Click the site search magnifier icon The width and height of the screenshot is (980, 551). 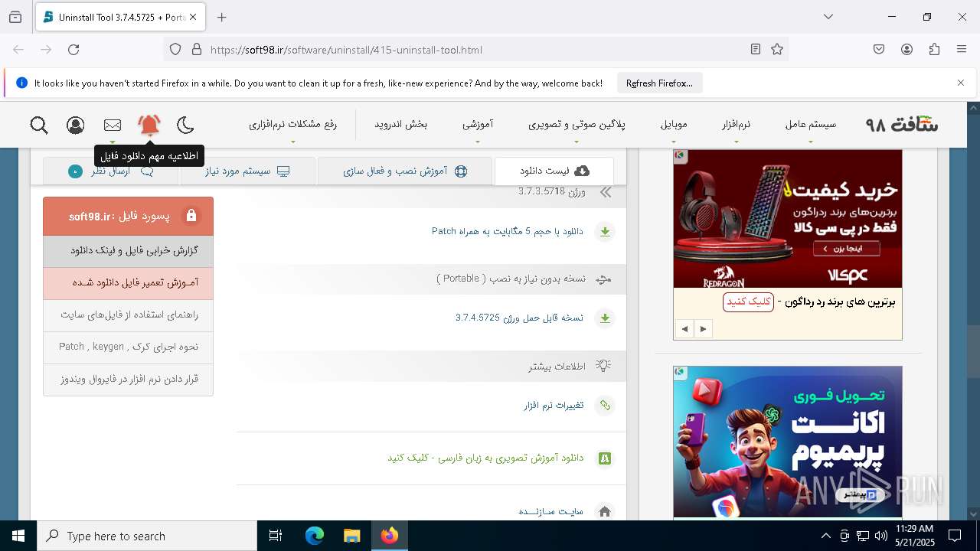tap(39, 125)
